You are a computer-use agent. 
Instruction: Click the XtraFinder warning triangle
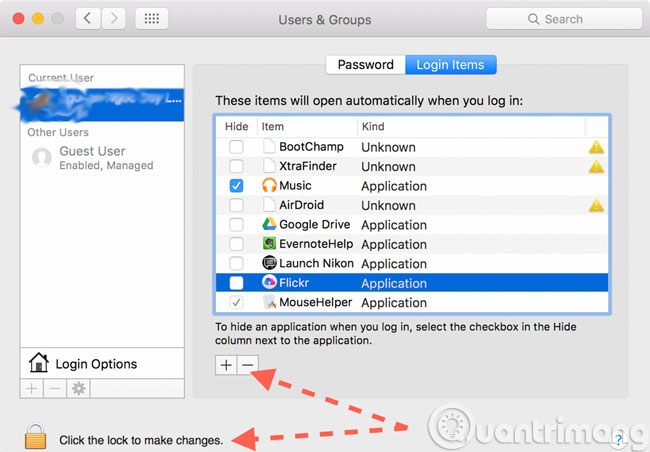(596, 166)
